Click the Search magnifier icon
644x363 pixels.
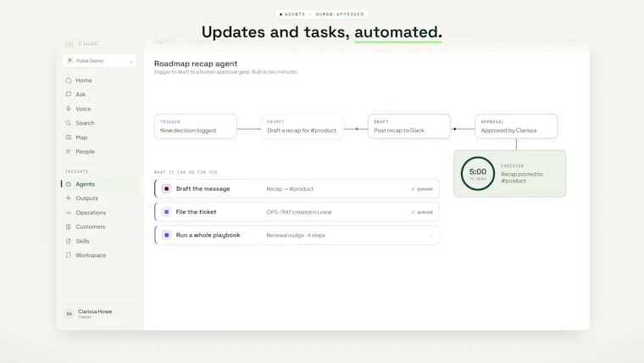point(68,123)
